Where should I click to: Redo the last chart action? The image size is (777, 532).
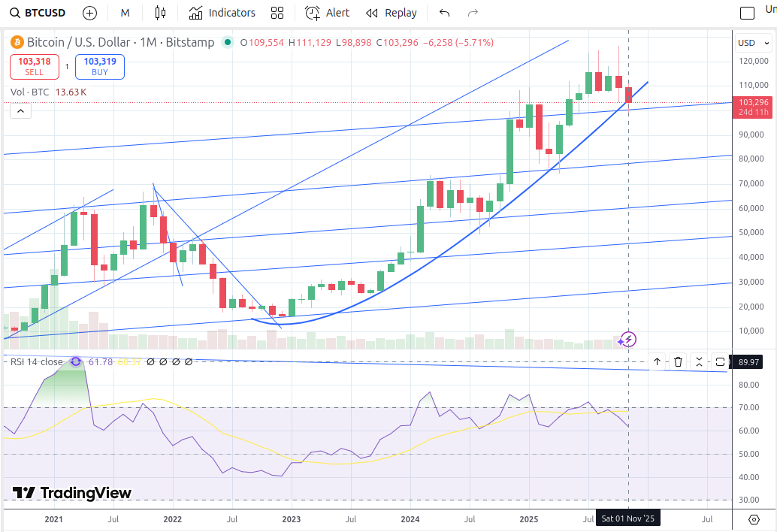473,13
